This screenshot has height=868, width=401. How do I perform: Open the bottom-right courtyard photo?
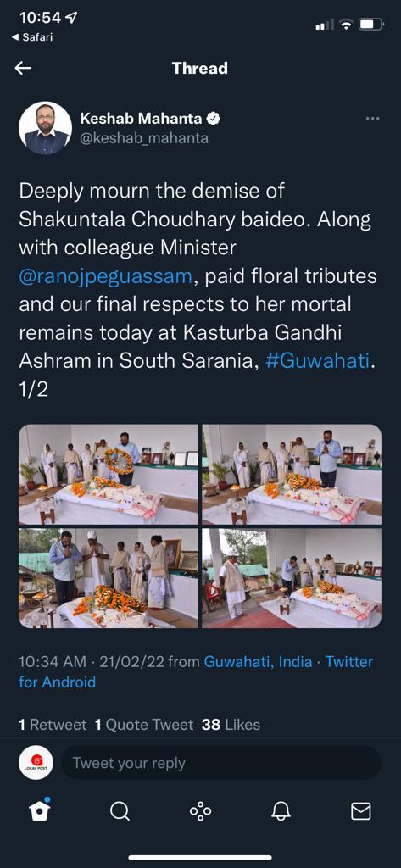click(292, 578)
